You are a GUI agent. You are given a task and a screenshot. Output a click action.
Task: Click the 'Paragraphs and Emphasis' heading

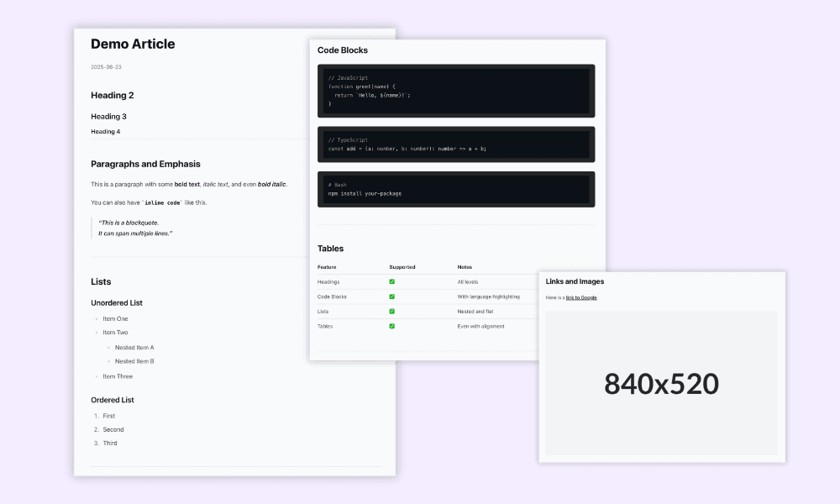tap(145, 164)
